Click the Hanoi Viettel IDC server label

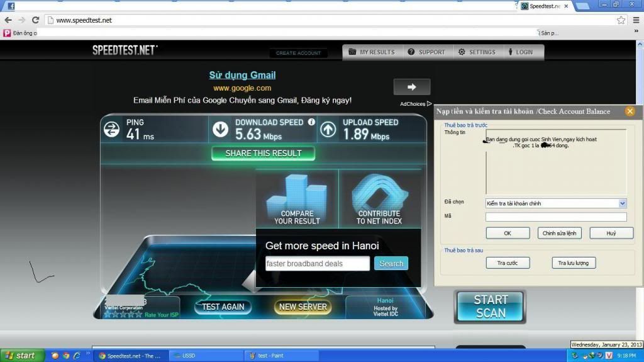[386, 307]
